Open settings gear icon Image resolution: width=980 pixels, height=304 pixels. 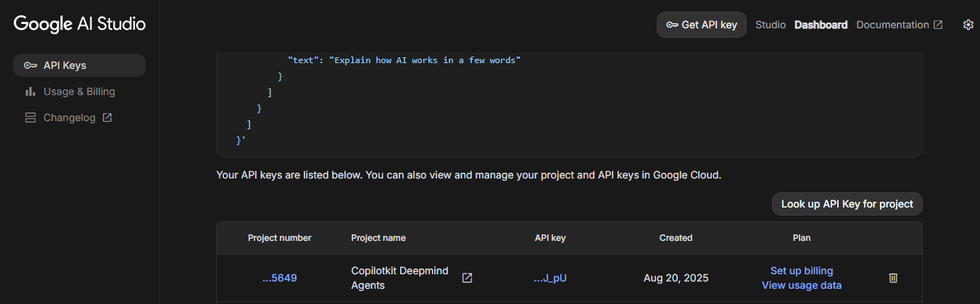968,25
